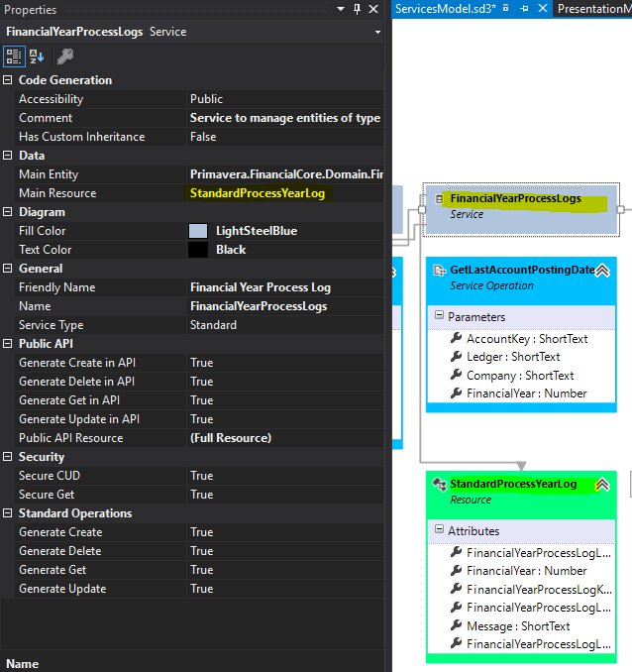The width and height of the screenshot is (632, 672).
Task: Close the Properties panel
Action: [373, 9]
